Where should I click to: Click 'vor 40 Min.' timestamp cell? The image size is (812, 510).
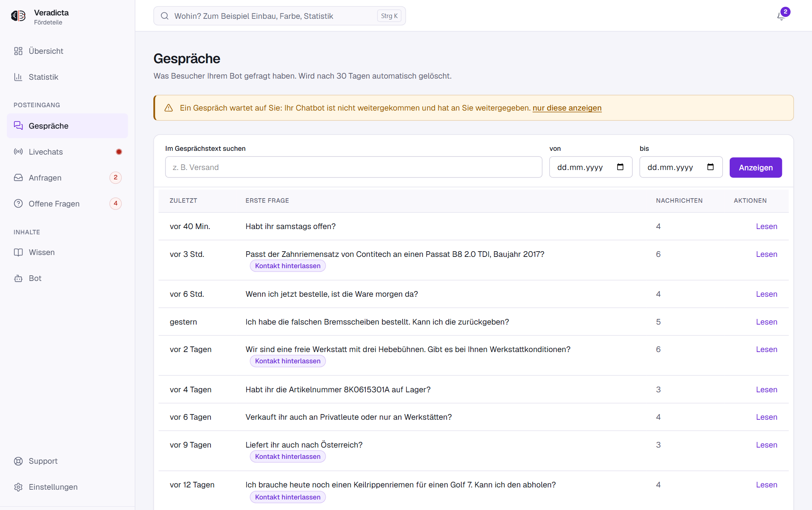(x=190, y=226)
